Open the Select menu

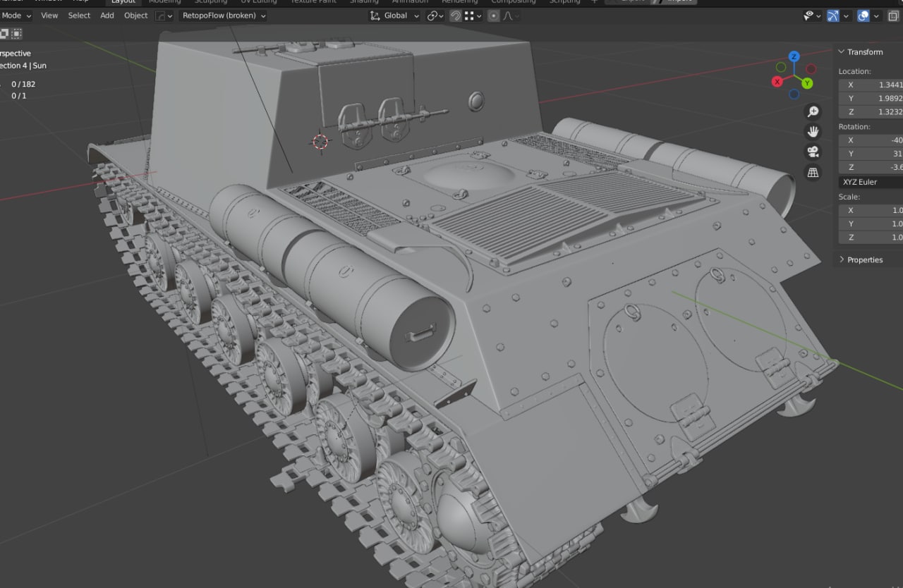click(x=79, y=16)
